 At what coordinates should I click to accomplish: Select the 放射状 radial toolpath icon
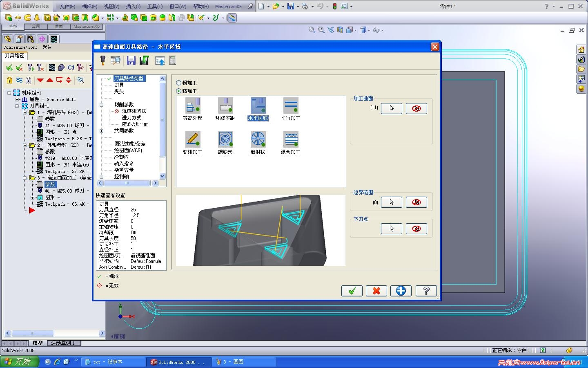(x=258, y=139)
